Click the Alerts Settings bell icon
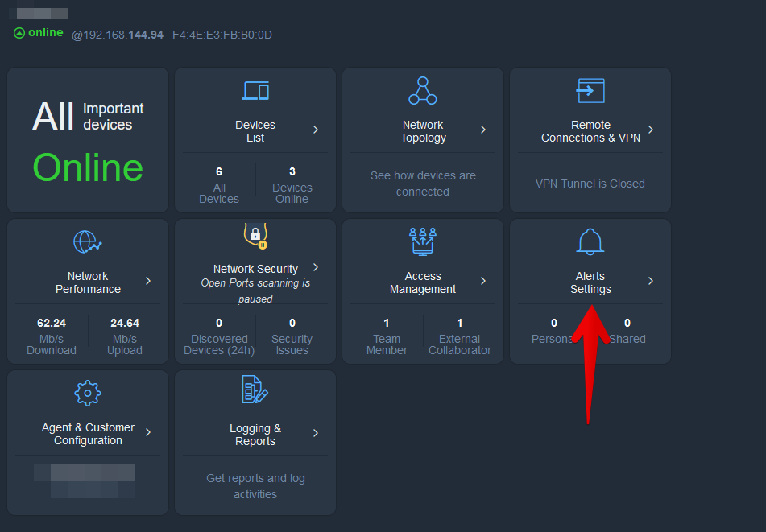The width and height of the screenshot is (766, 532). coord(590,241)
